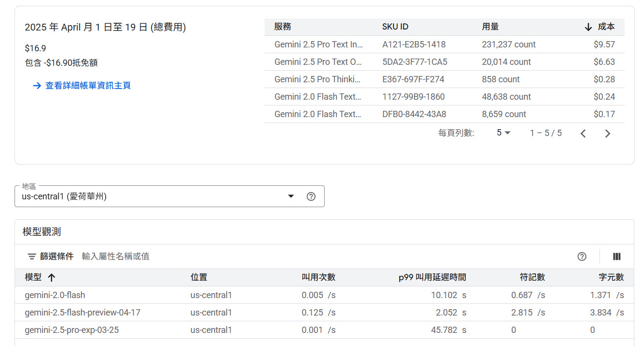Screen dimensions: 644x346
Task: Sort models by p99 叫用延遲時間 column
Action: pos(432,277)
